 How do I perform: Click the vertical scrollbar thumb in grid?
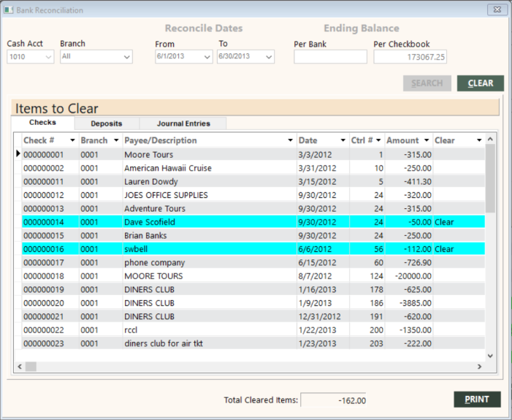[x=490, y=178]
